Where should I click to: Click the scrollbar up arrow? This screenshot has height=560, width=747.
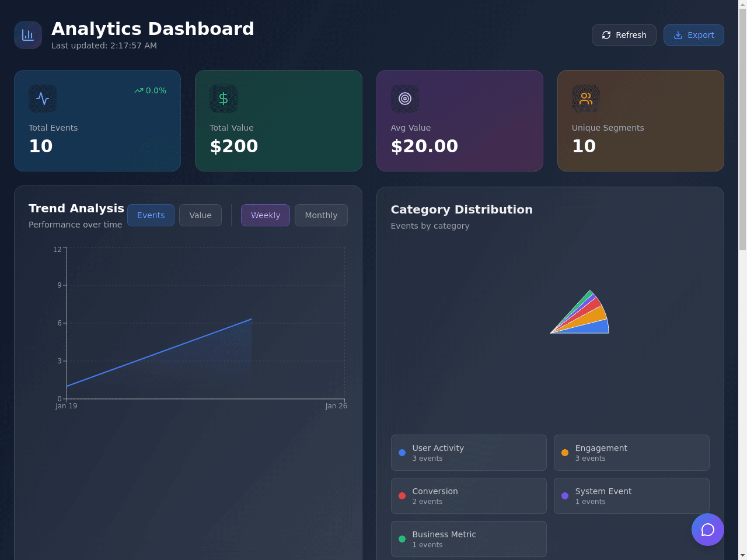tap(742, 5)
